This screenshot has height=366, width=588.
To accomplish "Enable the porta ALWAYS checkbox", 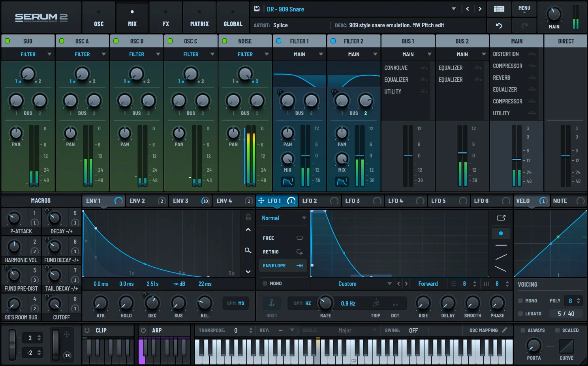I will (x=522, y=330).
